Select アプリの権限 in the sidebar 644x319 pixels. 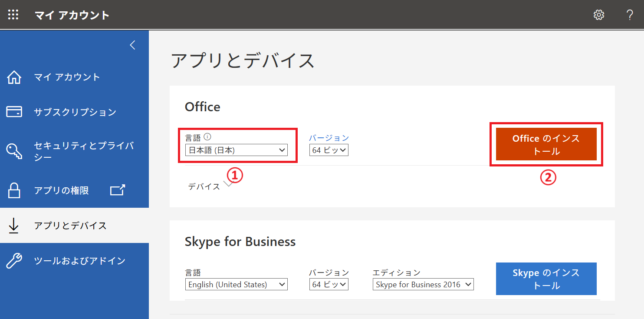(74, 190)
